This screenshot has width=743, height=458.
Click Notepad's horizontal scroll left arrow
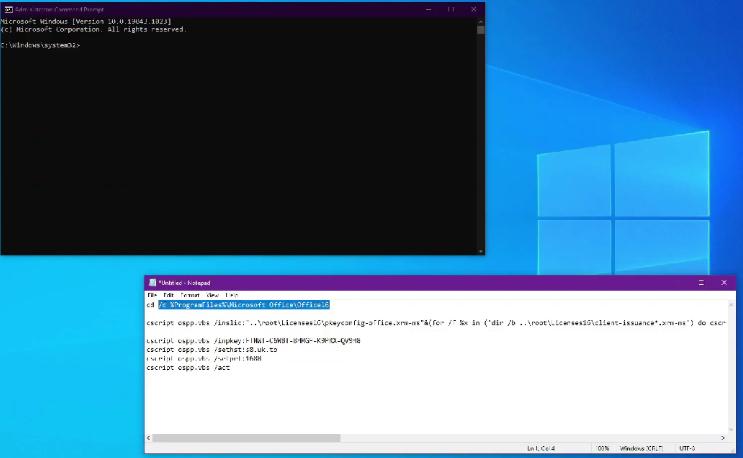click(148, 438)
